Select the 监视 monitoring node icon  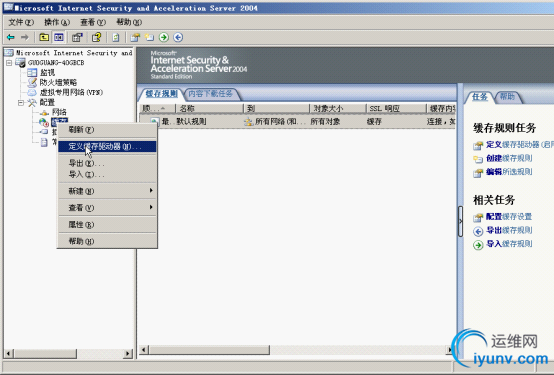(x=32, y=72)
